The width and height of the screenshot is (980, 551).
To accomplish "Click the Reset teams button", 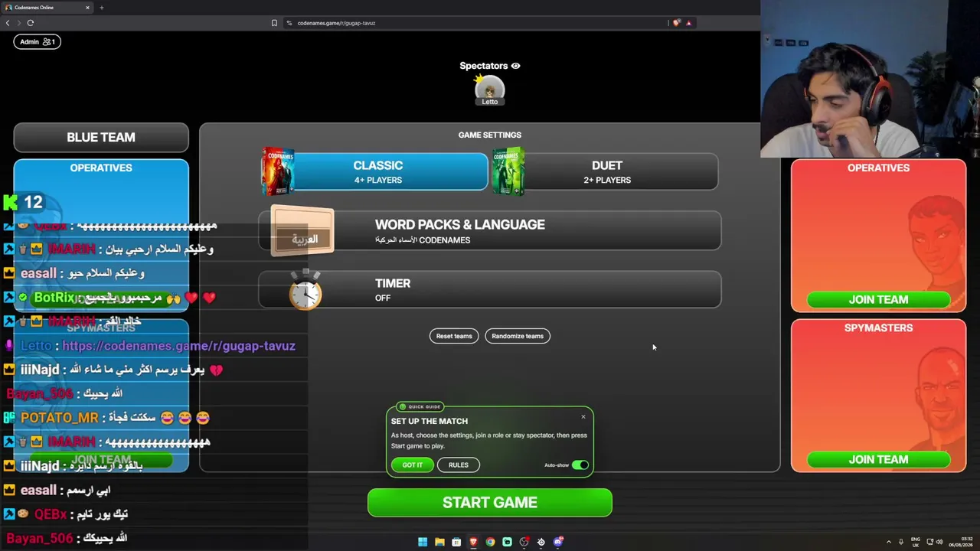I will tap(454, 336).
